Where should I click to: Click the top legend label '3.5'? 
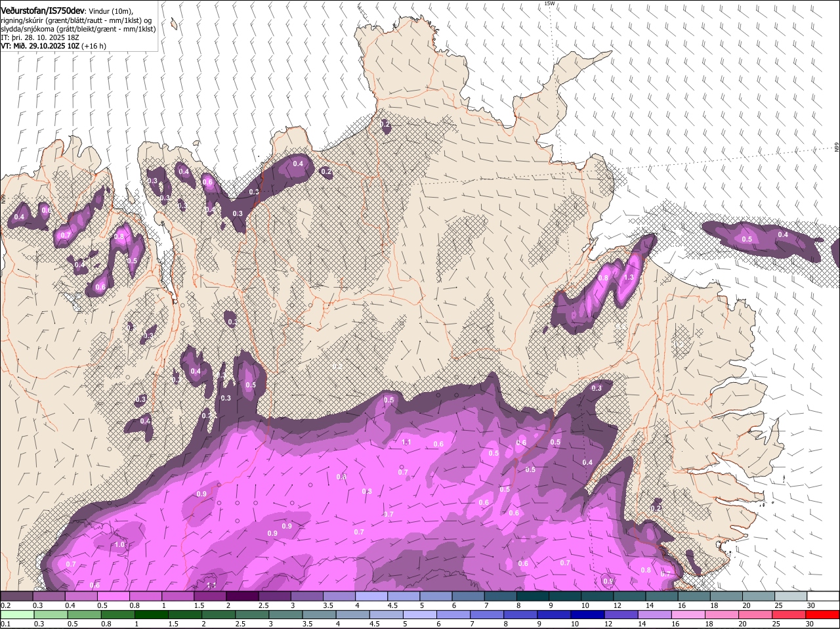(329, 605)
